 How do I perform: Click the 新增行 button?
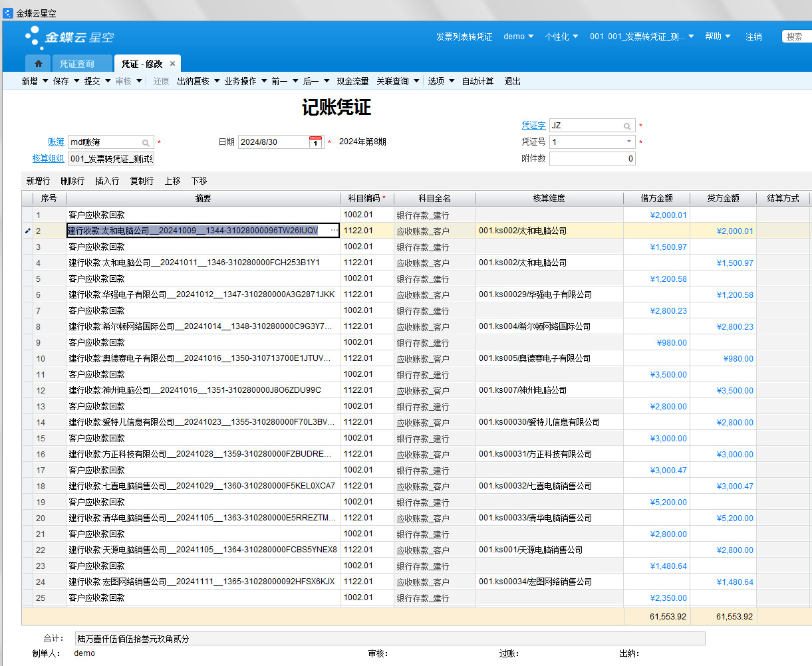(x=38, y=181)
